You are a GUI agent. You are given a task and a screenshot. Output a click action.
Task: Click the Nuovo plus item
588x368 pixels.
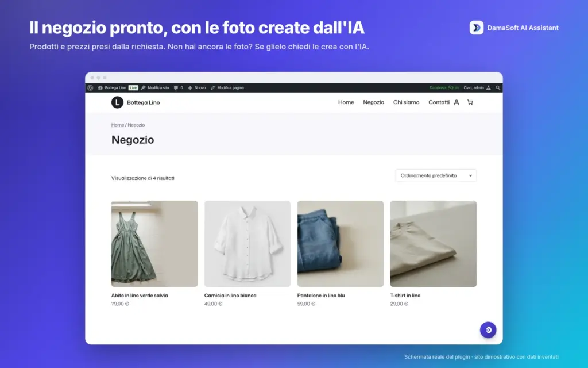197,88
